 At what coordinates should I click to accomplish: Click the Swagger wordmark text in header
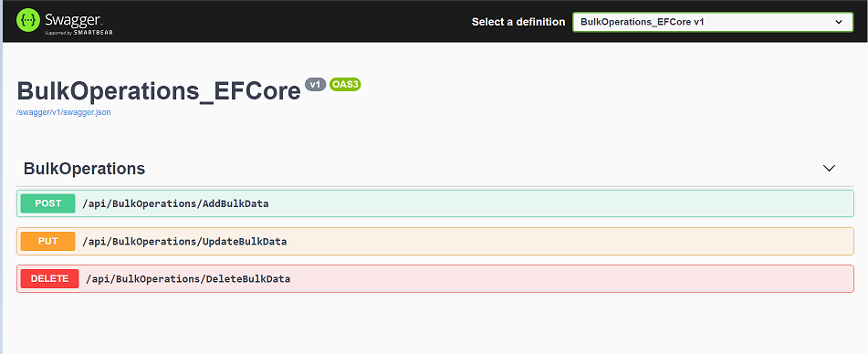coord(74,19)
